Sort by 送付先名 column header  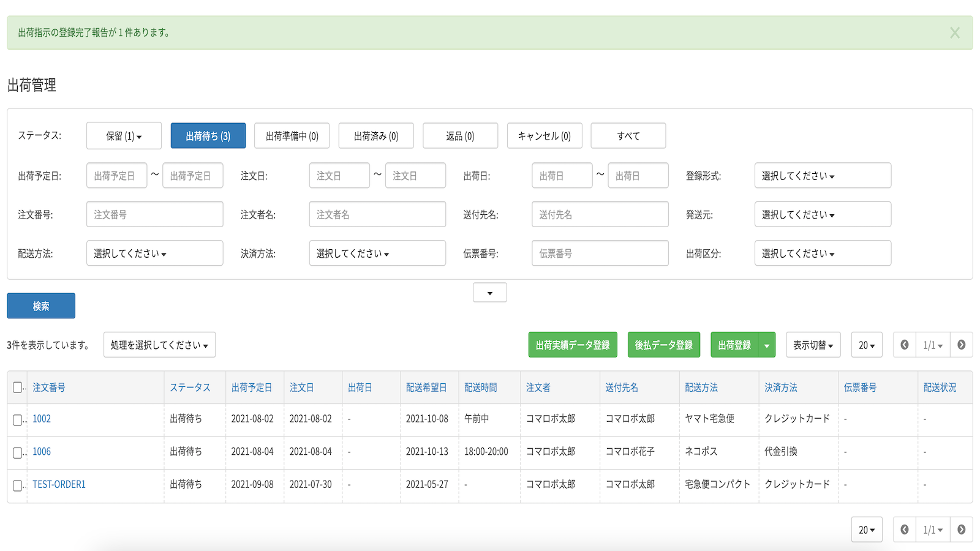[x=622, y=387]
